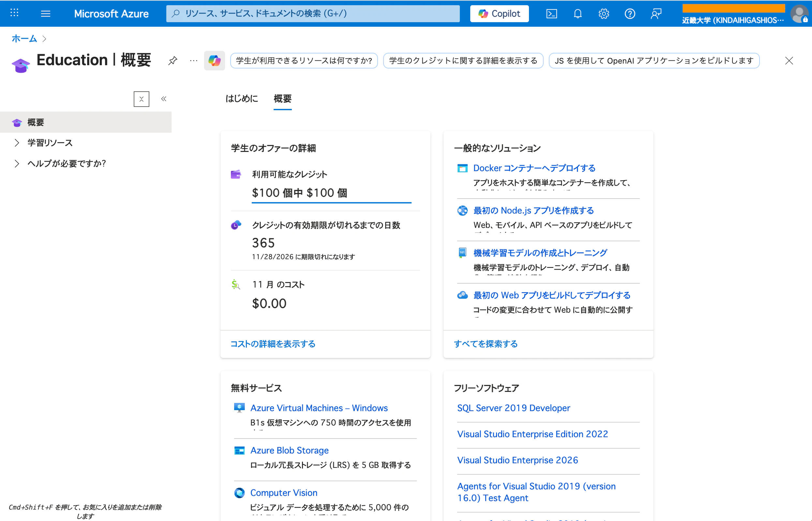Click the 365 days remaining value

[x=263, y=243]
